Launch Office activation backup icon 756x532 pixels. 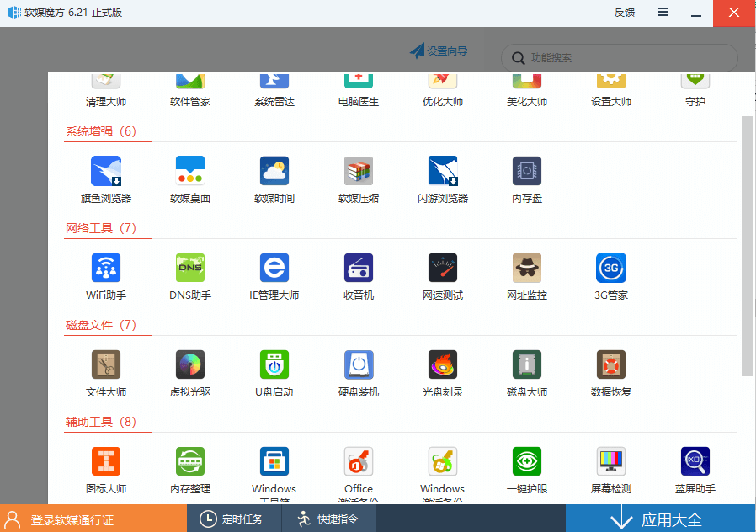[x=359, y=461]
